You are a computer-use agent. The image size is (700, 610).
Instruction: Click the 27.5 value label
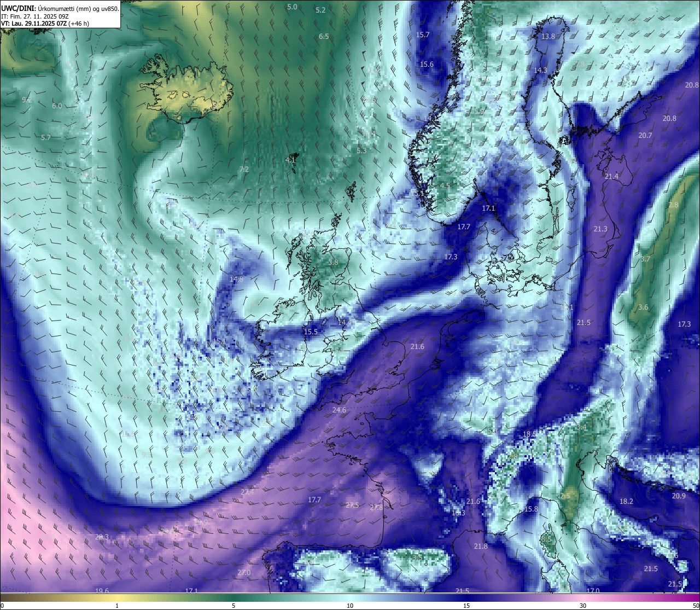pyautogui.click(x=352, y=505)
